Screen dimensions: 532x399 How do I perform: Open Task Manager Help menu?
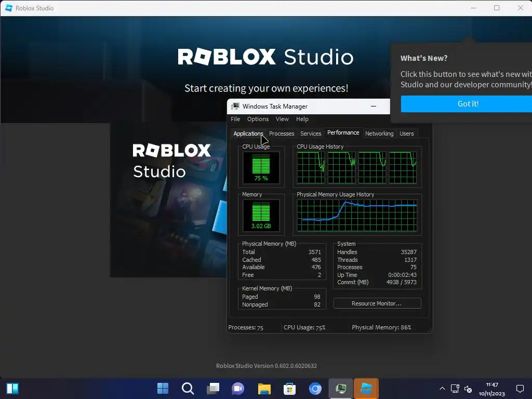(x=302, y=119)
